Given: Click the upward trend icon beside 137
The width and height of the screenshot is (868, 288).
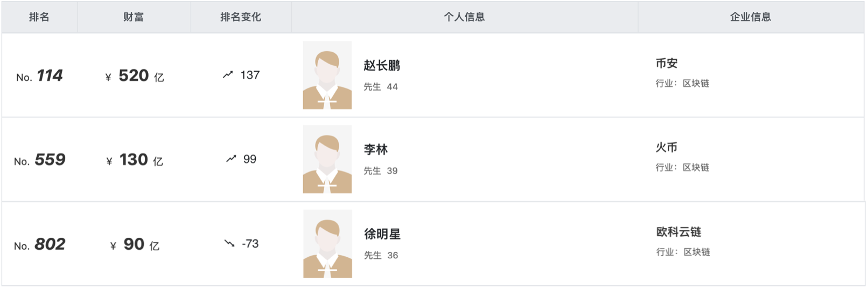Looking at the screenshot, I should (228, 75).
